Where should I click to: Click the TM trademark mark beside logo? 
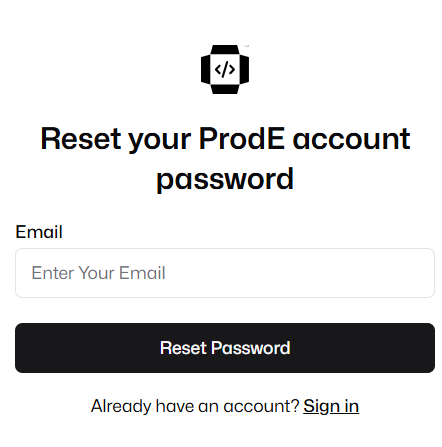[246, 46]
